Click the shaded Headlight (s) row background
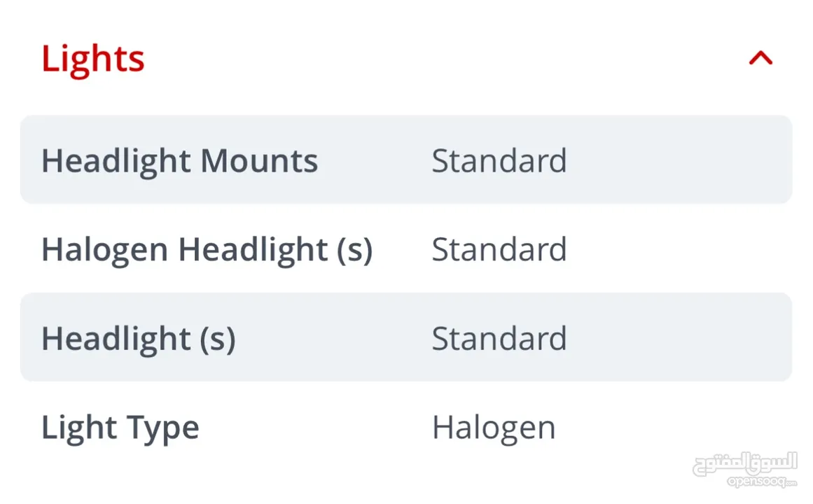Viewport: 813px width, 504px height. (406, 337)
